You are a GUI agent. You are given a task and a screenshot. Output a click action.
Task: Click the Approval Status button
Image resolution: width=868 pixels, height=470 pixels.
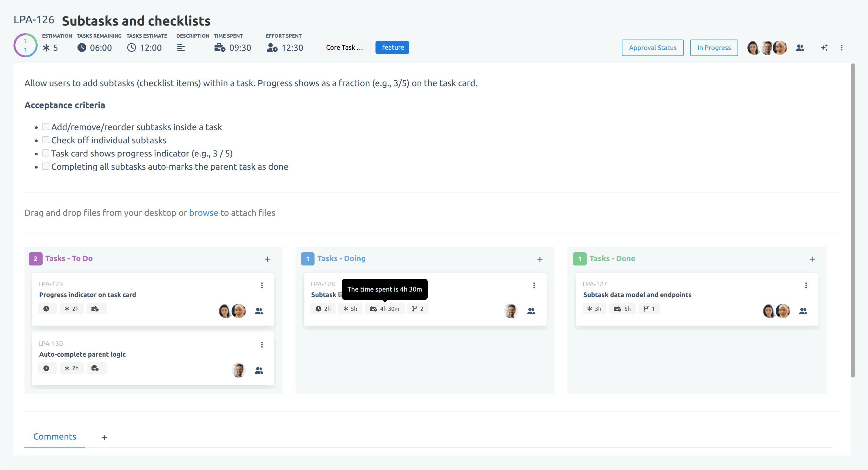(652, 48)
